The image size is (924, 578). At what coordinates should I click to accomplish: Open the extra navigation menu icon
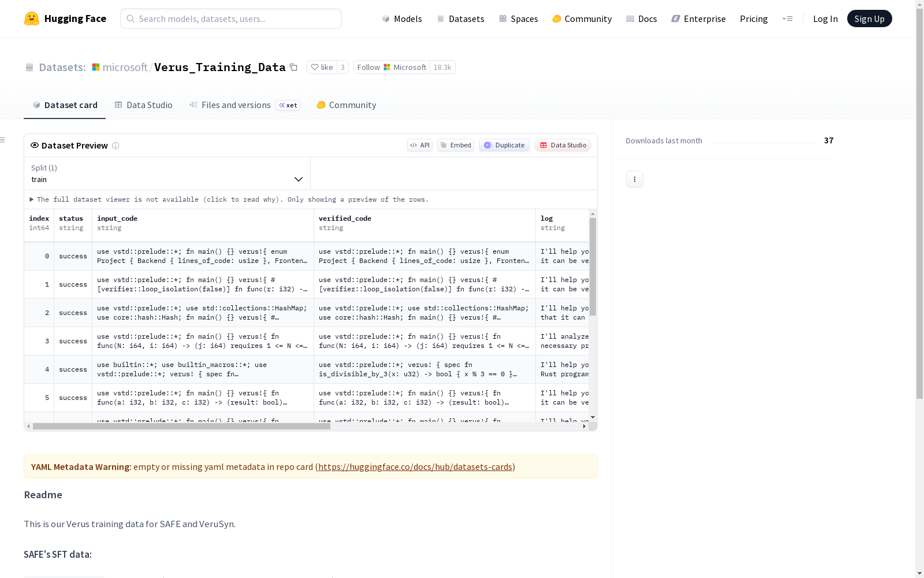787,18
